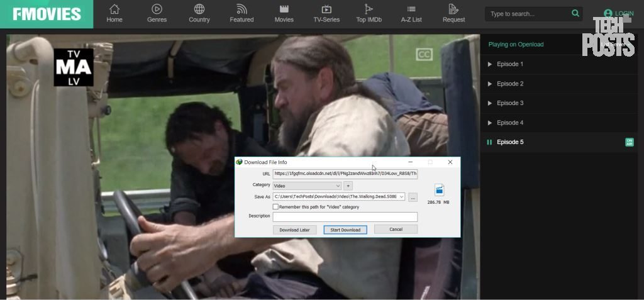The height and width of the screenshot is (300, 644).
Task: Play Episode 3 from the list
Action: [x=559, y=103]
